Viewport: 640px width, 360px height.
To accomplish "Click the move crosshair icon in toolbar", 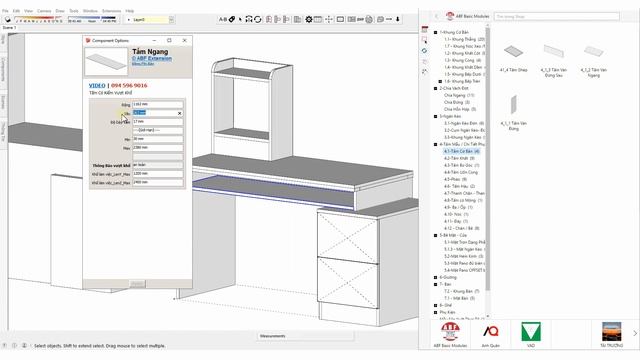I will 329,19.
